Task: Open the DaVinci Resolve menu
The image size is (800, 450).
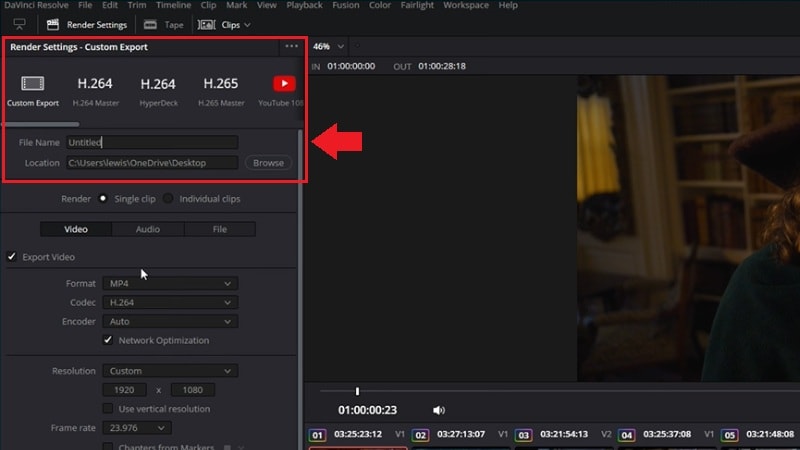Action: click(36, 5)
